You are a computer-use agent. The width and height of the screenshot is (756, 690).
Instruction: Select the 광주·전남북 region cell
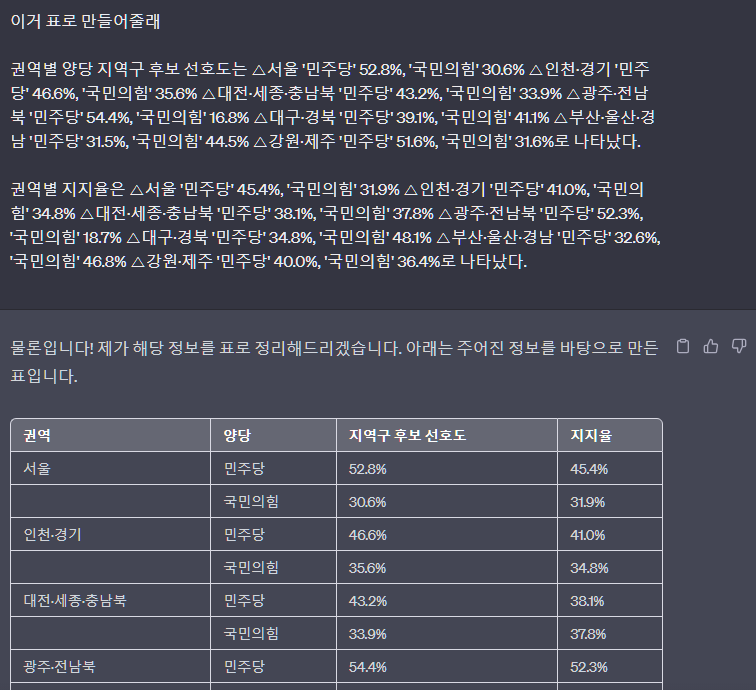click(61, 667)
